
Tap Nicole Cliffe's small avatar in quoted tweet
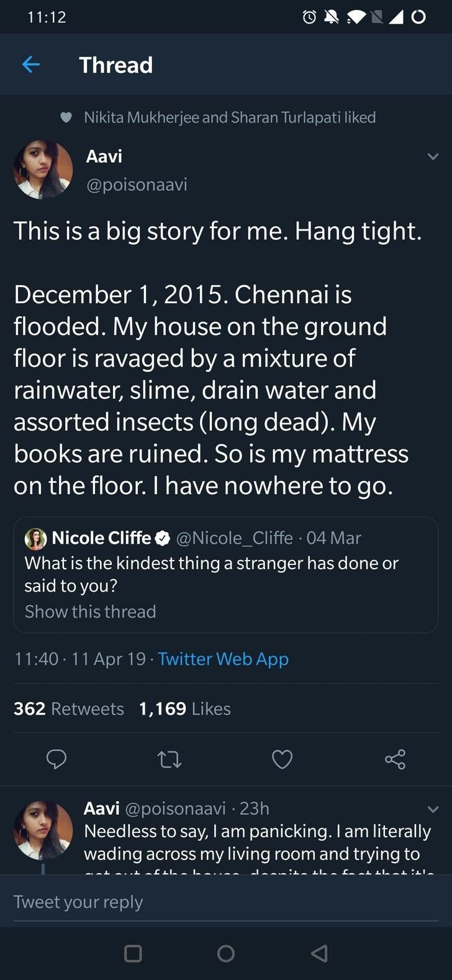[35, 538]
